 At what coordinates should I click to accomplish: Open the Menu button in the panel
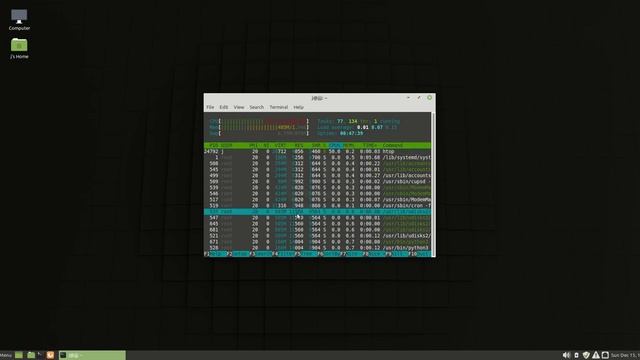click(x=6, y=355)
